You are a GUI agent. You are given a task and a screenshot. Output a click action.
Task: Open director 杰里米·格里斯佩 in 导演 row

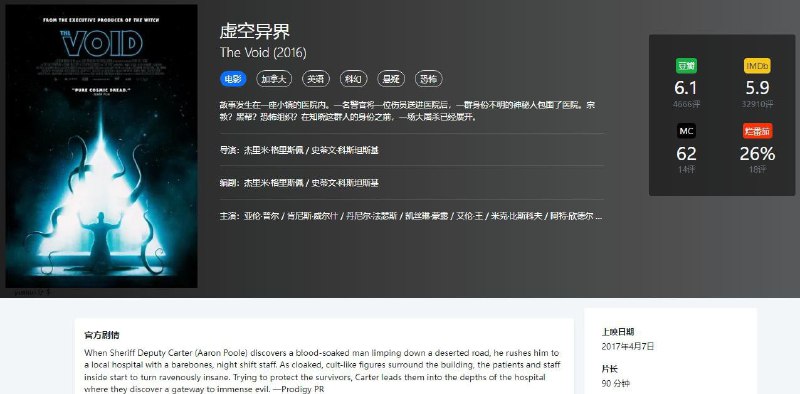click(273, 151)
